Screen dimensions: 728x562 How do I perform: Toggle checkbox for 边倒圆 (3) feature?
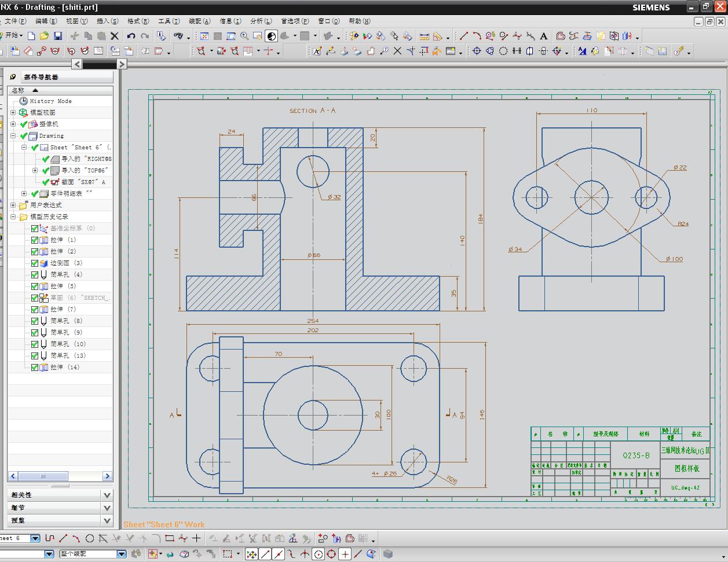point(35,263)
